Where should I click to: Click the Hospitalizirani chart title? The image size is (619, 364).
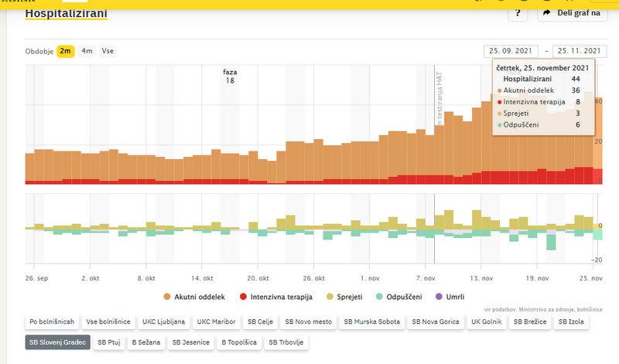click(67, 14)
